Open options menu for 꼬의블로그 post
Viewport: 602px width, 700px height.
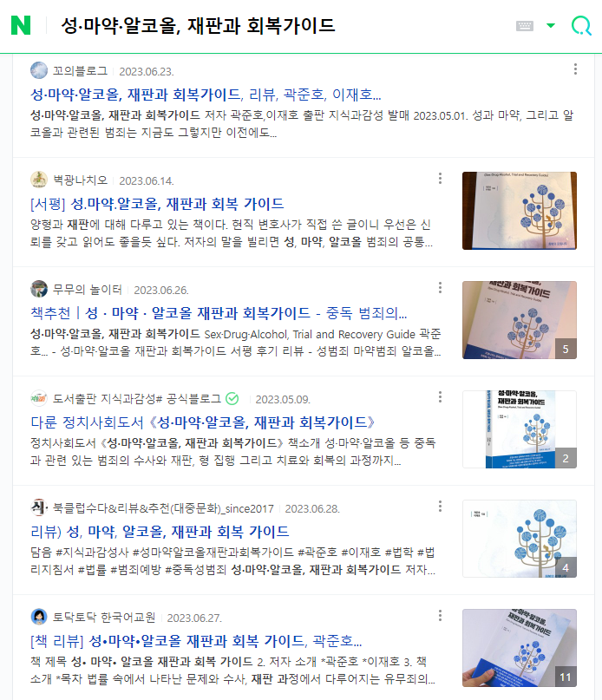point(575,69)
